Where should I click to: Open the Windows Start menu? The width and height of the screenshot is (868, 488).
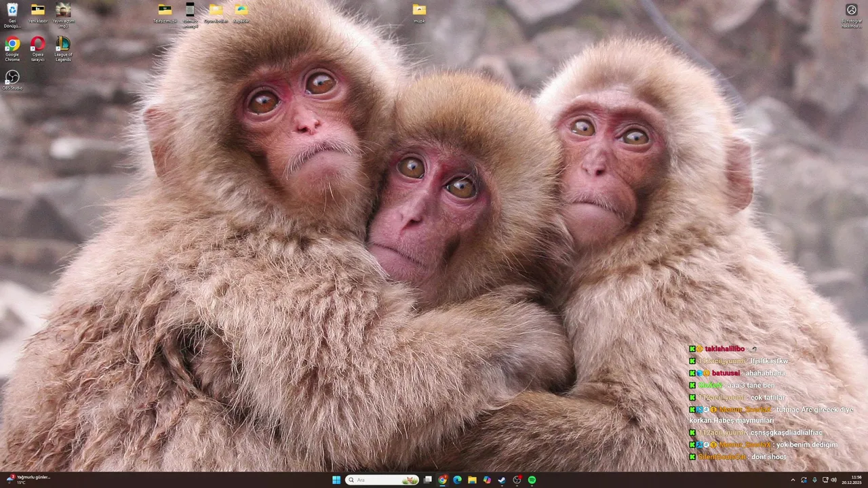pyautogui.click(x=336, y=480)
